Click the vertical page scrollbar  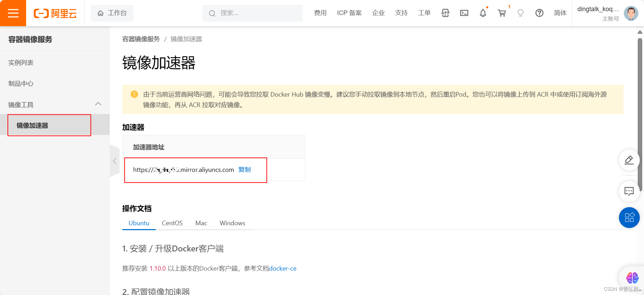point(640,115)
